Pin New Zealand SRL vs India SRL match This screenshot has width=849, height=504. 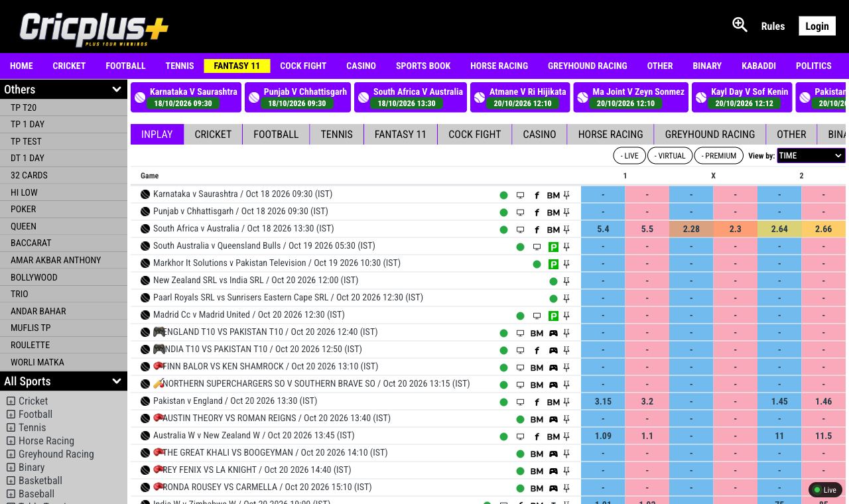566,281
